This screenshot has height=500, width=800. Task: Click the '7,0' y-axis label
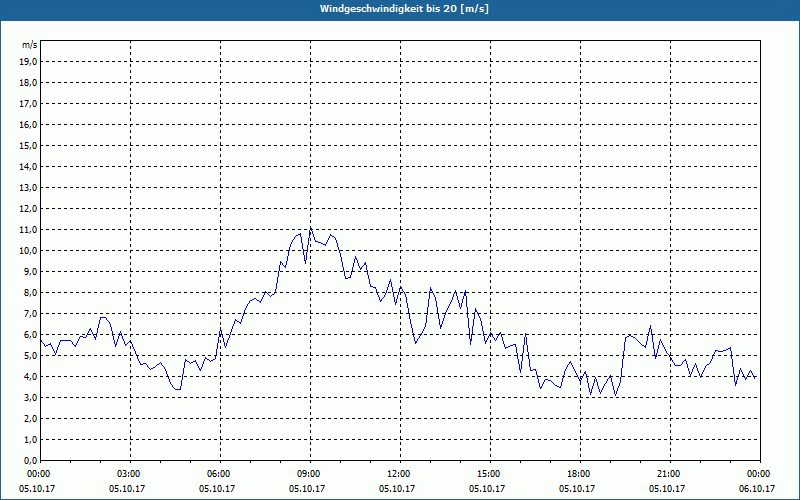pyautogui.click(x=31, y=314)
